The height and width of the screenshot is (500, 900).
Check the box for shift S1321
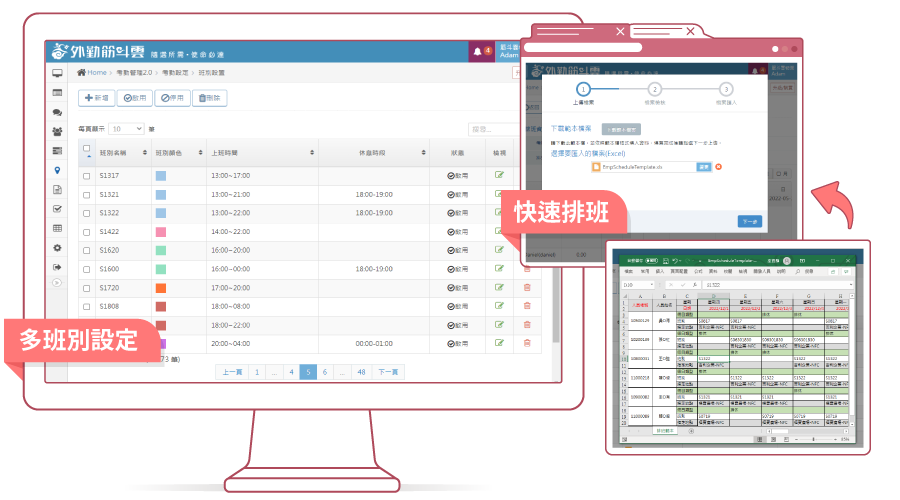[x=87, y=195]
